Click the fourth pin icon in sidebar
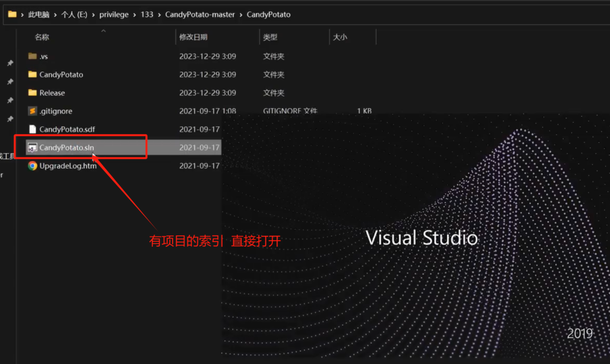The width and height of the screenshot is (610, 364). 11,119
